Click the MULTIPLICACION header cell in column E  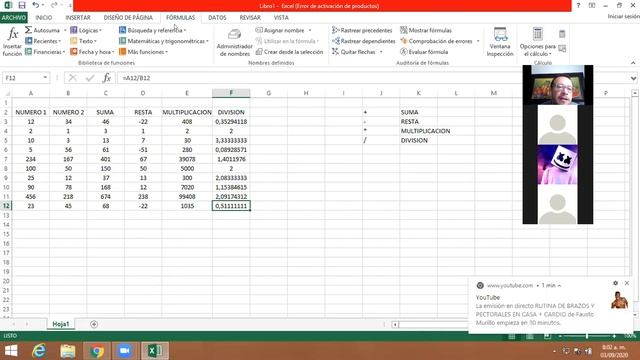[187, 112]
